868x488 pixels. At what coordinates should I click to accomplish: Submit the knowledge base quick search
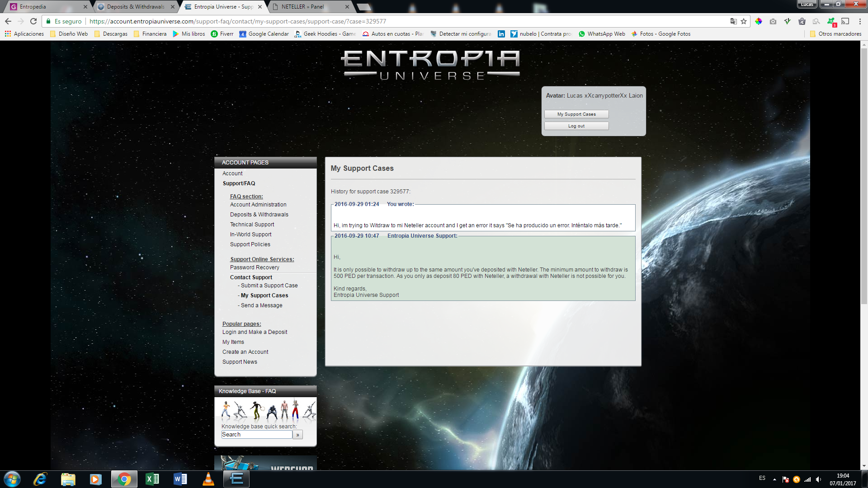click(297, 435)
